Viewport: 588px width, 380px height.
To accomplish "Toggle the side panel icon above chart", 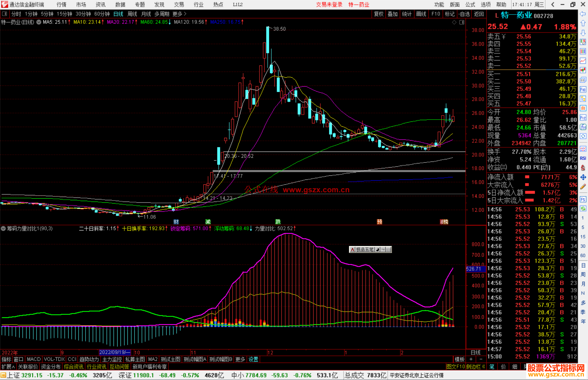I will pos(462,22).
